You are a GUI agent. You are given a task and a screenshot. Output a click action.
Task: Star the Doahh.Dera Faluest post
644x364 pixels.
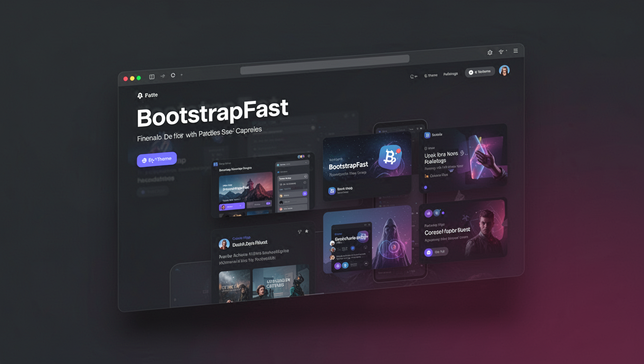pos(307,231)
